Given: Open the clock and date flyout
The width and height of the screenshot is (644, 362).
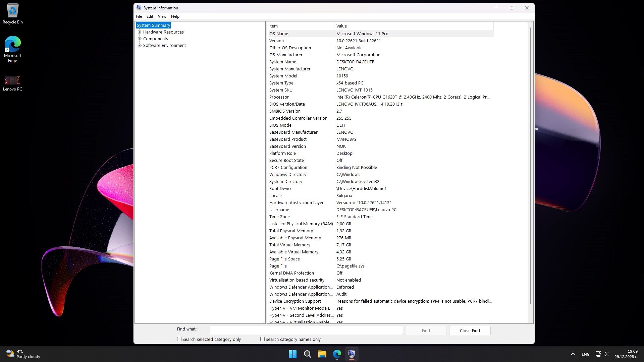Looking at the screenshot, I should pos(626,354).
